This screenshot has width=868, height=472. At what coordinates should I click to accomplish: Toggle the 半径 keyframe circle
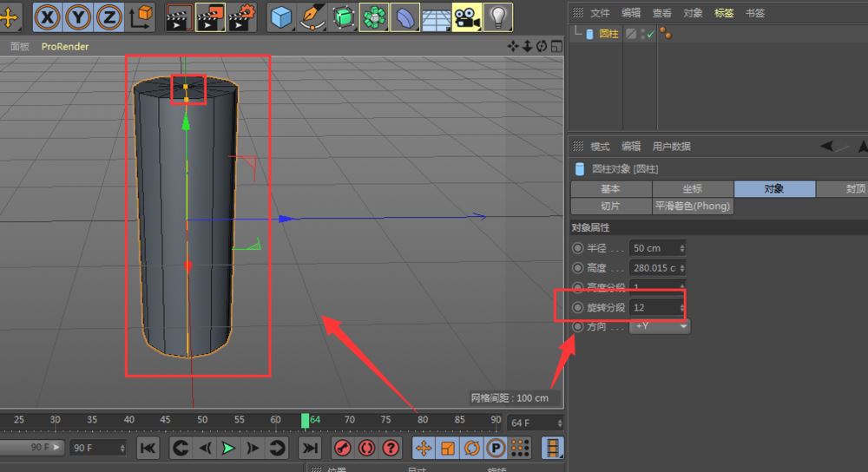(x=578, y=248)
